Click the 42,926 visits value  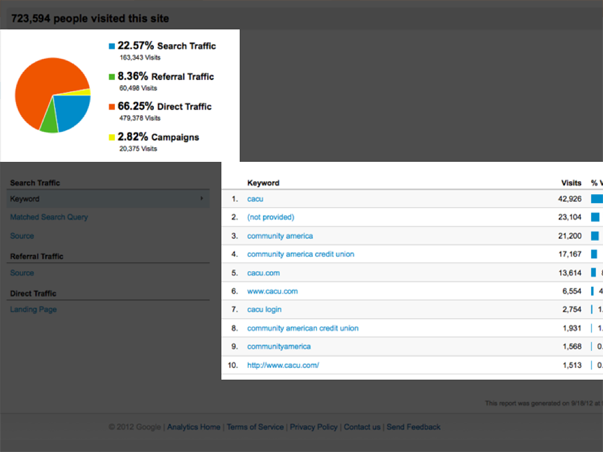click(570, 199)
